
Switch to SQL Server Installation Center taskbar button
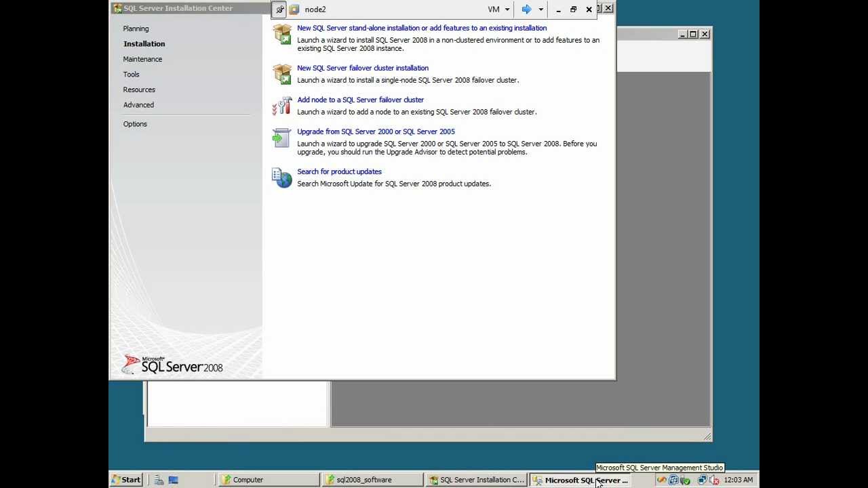476,480
